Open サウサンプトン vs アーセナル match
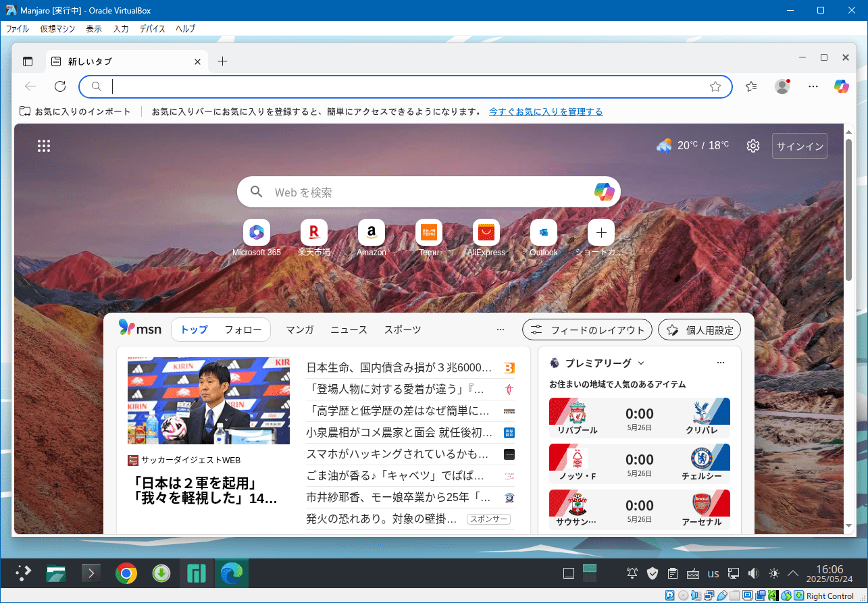The image size is (868, 603). [640, 510]
